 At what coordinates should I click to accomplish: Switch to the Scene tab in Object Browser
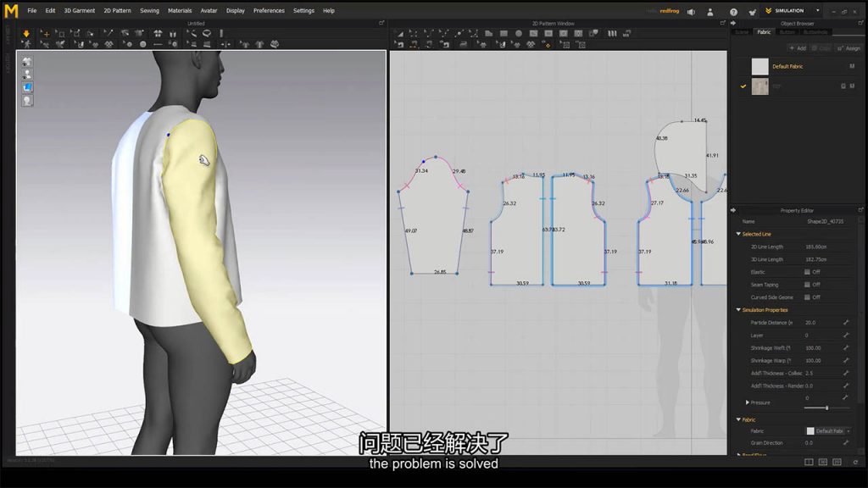pyautogui.click(x=742, y=32)
